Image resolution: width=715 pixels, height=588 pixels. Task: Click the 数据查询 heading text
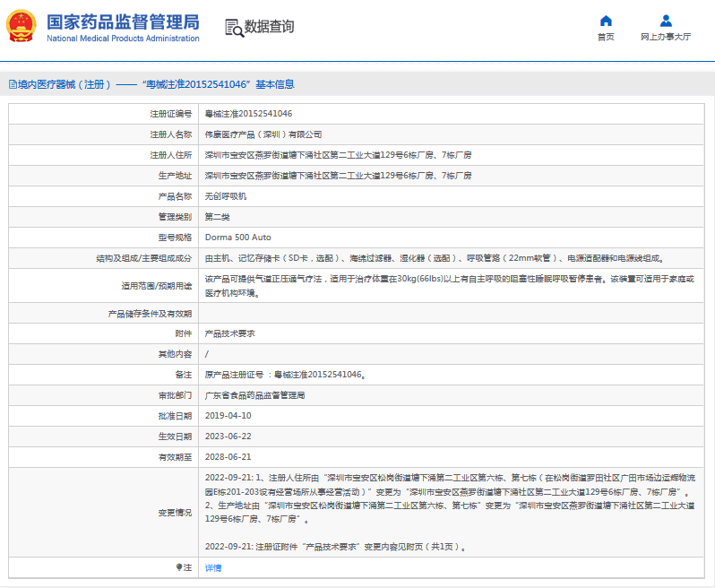269,27
